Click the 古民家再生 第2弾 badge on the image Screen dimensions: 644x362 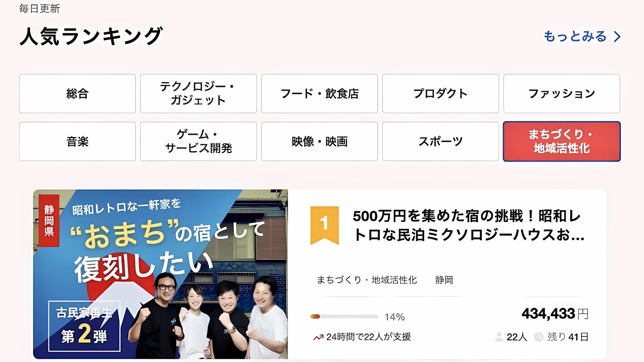[84, 326]
